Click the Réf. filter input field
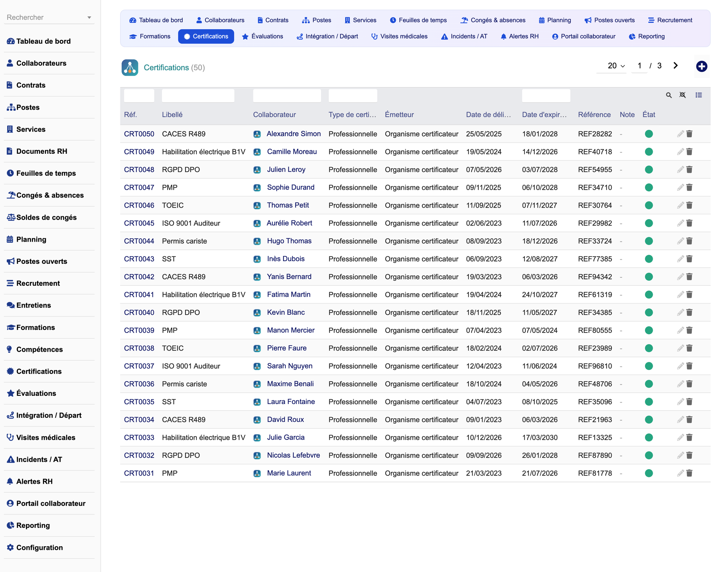Viewport: 728px width, 572px height. pyautogui.click(x=139, y=96)
